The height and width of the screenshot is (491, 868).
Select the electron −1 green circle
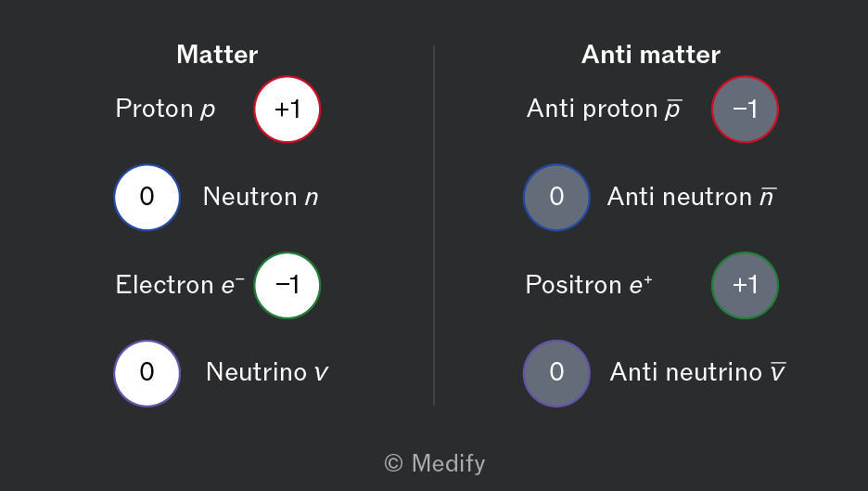tap(287, 285)
